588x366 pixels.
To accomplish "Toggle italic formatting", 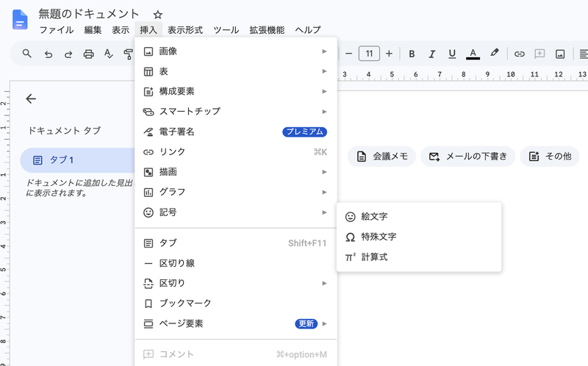I will [431, 54].
